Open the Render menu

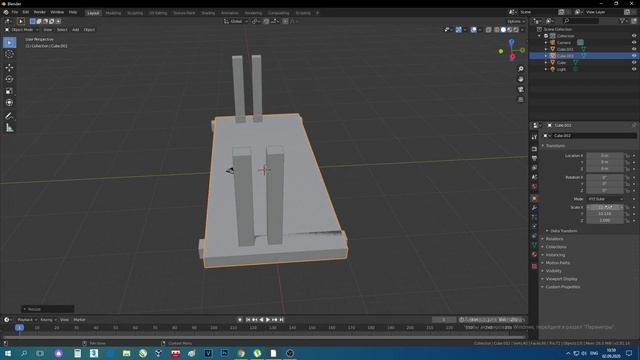pos(40,12)
